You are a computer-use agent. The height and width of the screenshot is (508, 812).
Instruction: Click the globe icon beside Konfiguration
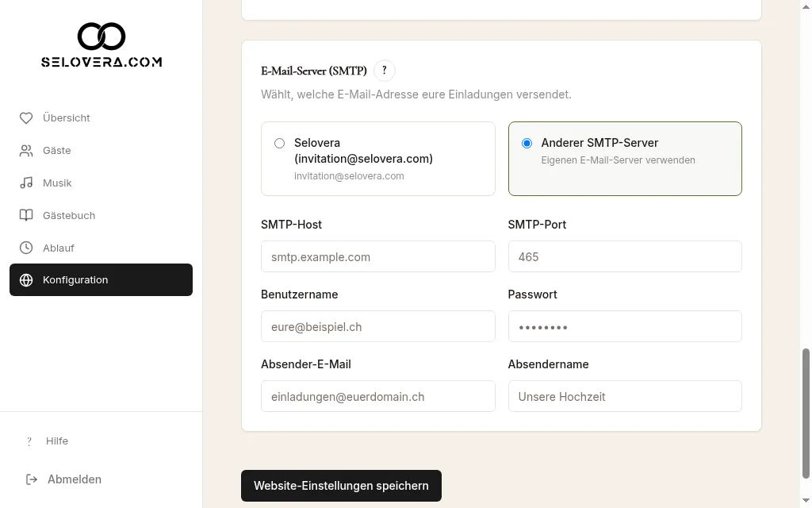pos(26,280)
